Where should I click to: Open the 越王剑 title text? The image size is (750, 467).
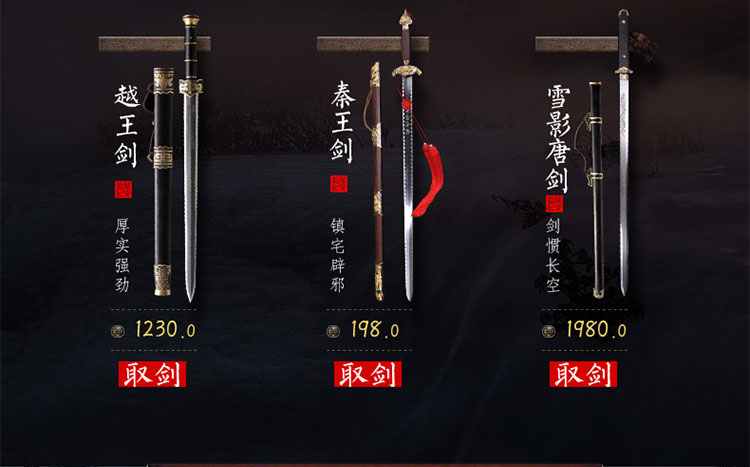(127, 126)
